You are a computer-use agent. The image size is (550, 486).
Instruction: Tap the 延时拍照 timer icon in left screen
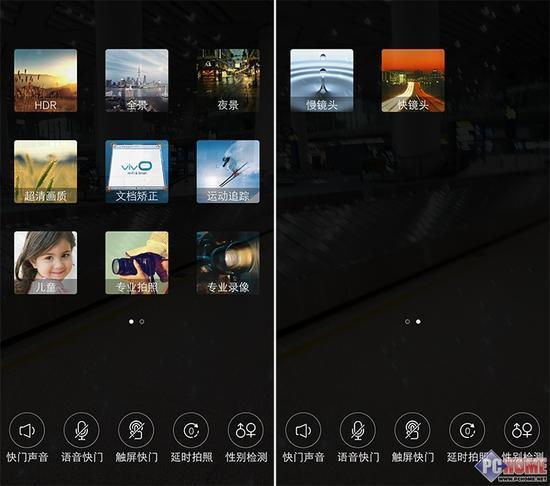191,431
